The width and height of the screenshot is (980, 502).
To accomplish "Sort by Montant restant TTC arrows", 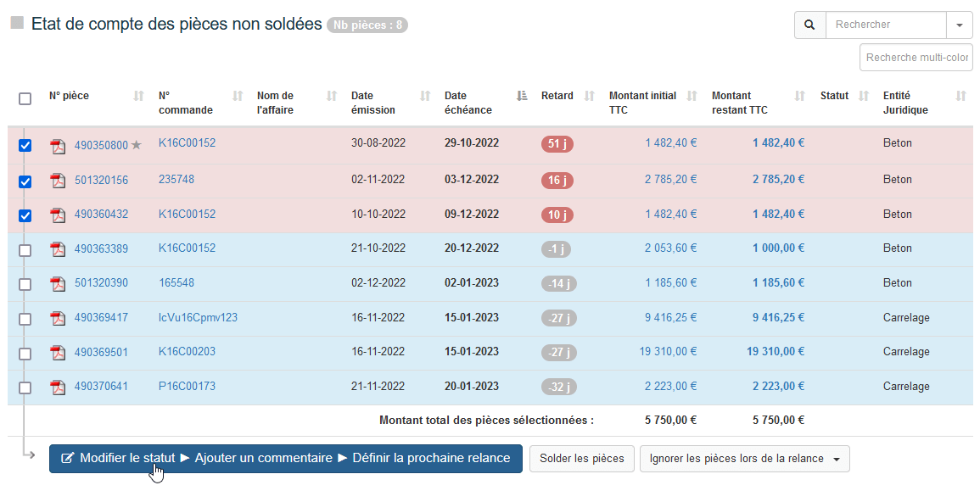I will (x=799, y=96).
